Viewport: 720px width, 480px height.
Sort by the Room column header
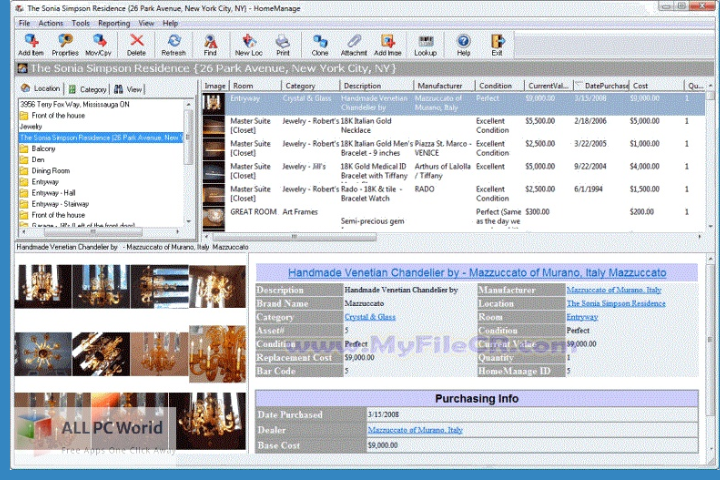click(x=255, y=85)
